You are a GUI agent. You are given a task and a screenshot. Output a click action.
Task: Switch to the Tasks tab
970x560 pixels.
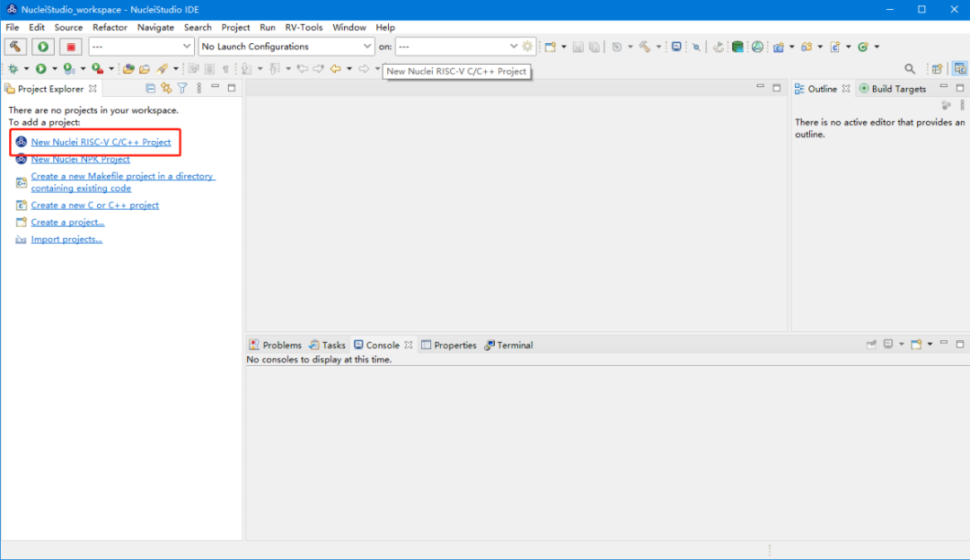point(327,345)
